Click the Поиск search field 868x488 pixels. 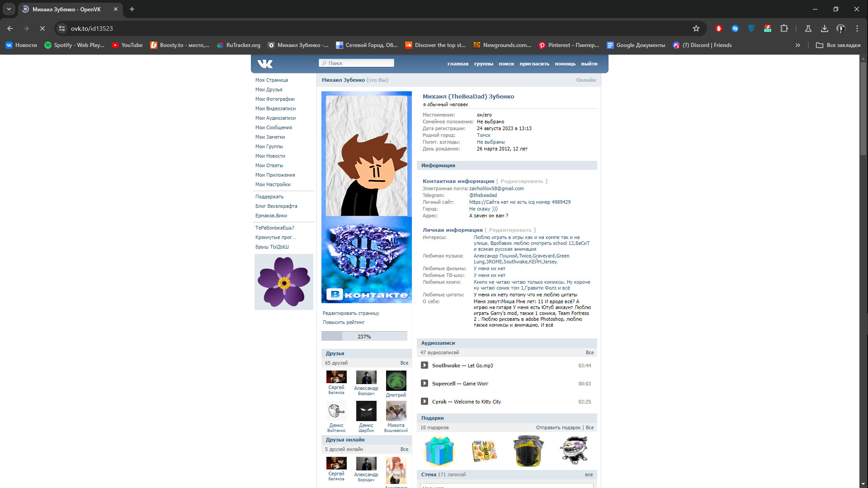357,63
